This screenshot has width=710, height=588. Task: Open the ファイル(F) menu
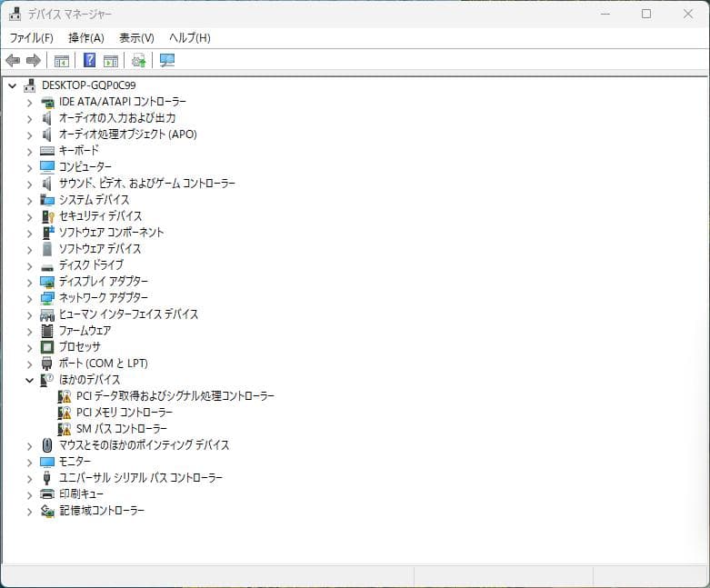coord(32,38)
